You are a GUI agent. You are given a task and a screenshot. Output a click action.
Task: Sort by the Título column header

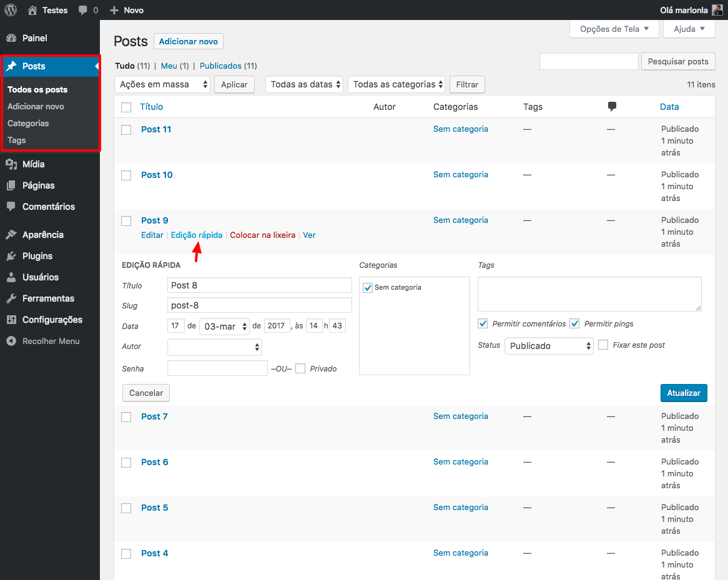click(152, 107)
